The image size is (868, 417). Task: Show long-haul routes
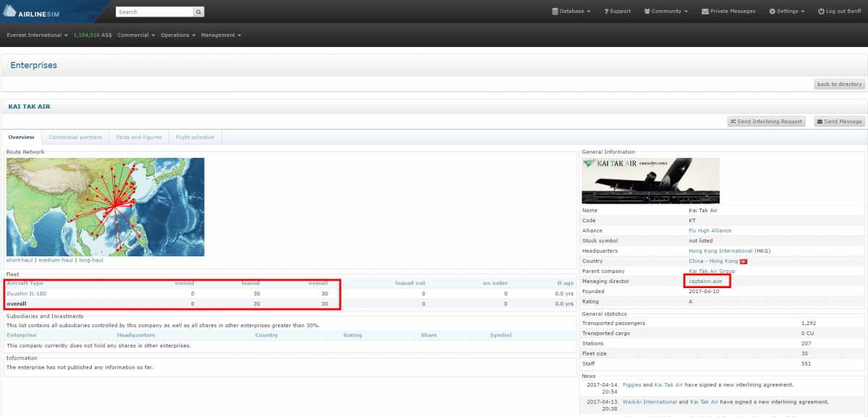pyautogui.click(x=91, y=260)
